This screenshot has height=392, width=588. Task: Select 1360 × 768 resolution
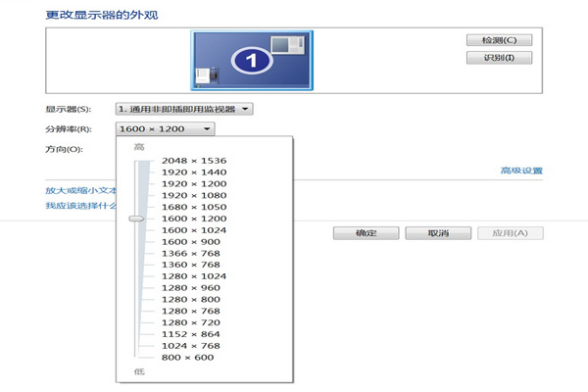191,265
